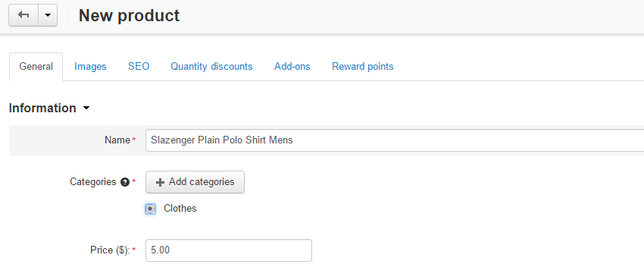The width and height of the screenshot is (644, 280).
Task: Switch to the General tab
Action: click(x=36, y=67)
